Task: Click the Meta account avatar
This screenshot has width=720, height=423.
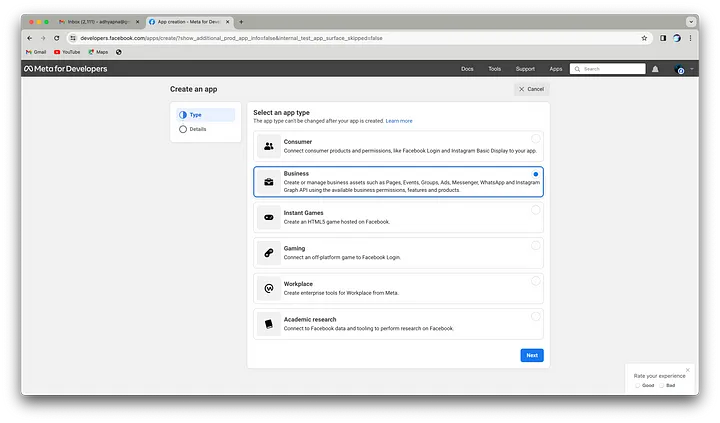Action: (x=679, y=69)
